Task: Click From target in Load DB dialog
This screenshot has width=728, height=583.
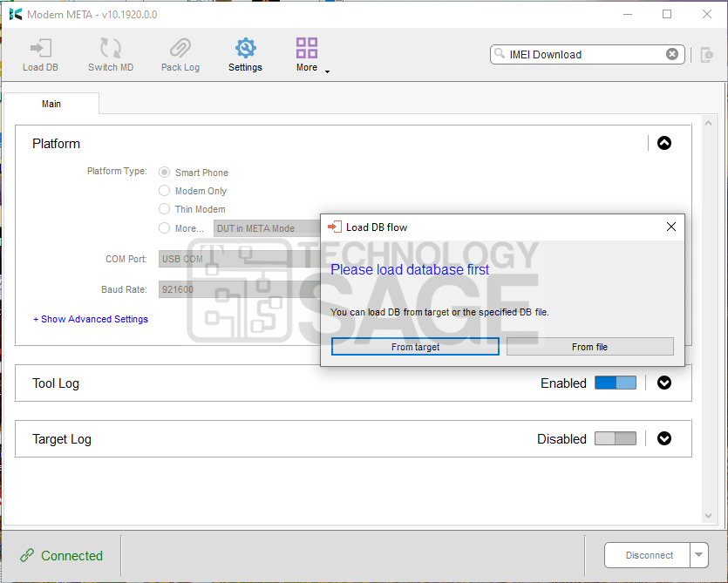Action: click(x=415, y=347)
